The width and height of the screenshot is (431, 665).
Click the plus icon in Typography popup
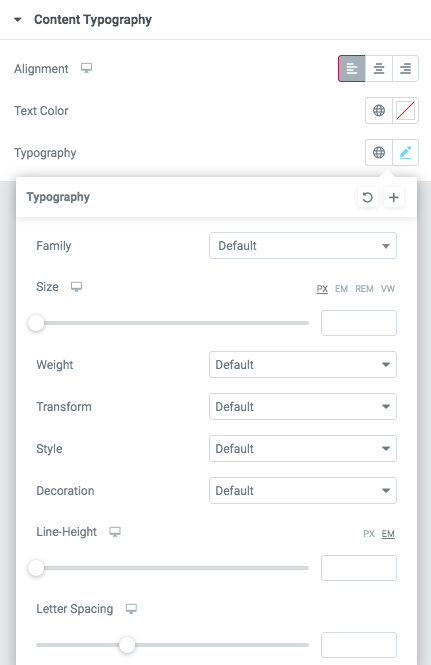click(x=394, y=197)
